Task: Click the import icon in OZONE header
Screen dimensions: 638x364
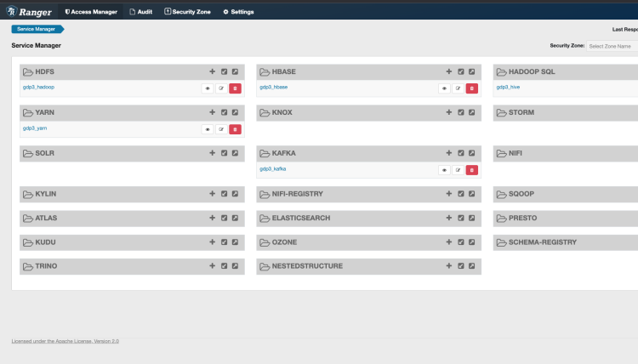Action: [x=460, y=242]
